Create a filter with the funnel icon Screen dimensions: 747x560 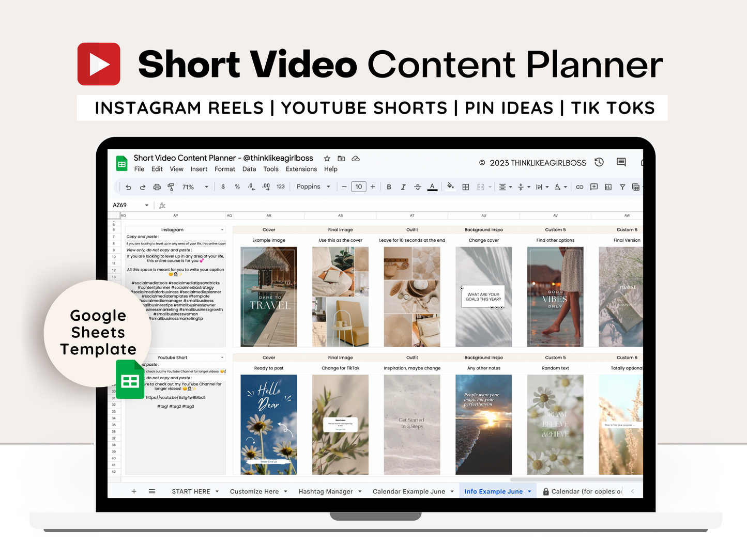pos(622,186)
